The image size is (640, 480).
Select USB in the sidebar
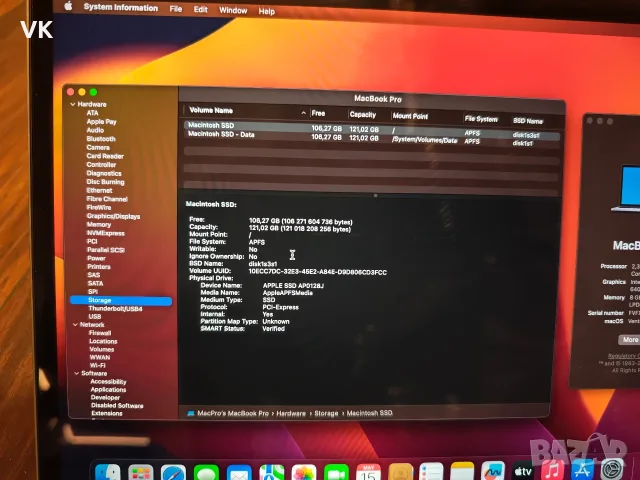(x=95, y=317)
